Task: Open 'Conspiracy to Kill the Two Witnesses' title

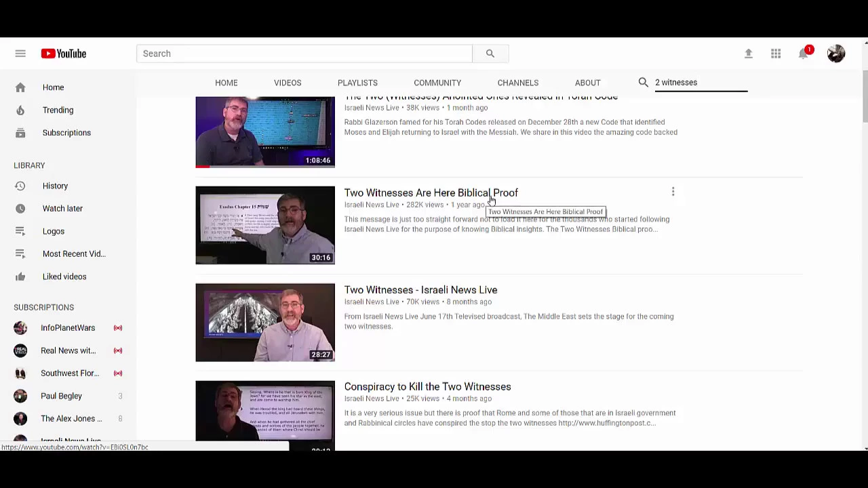Action: [427, 387]
